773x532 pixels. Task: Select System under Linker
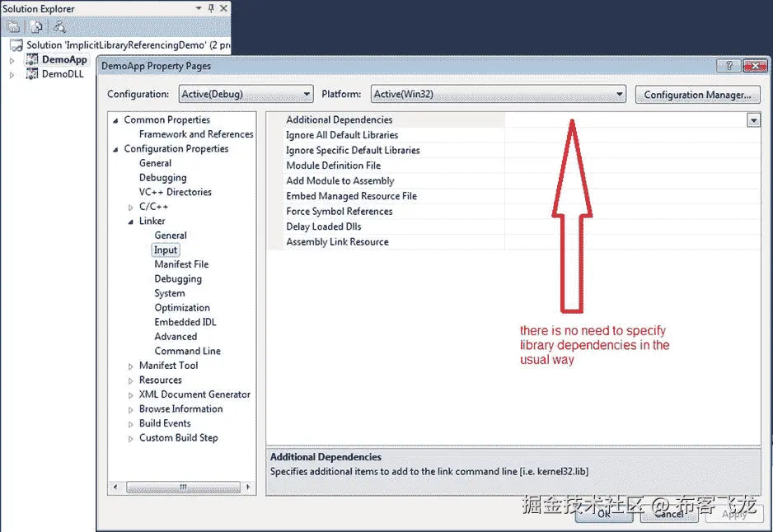[x=170, y=293]
